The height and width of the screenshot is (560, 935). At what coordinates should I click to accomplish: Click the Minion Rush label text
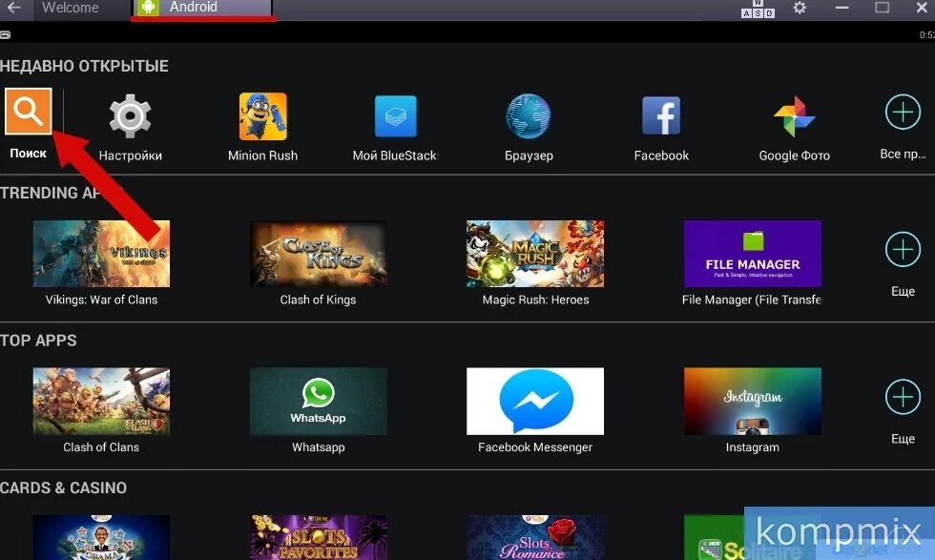click(262, 156)
